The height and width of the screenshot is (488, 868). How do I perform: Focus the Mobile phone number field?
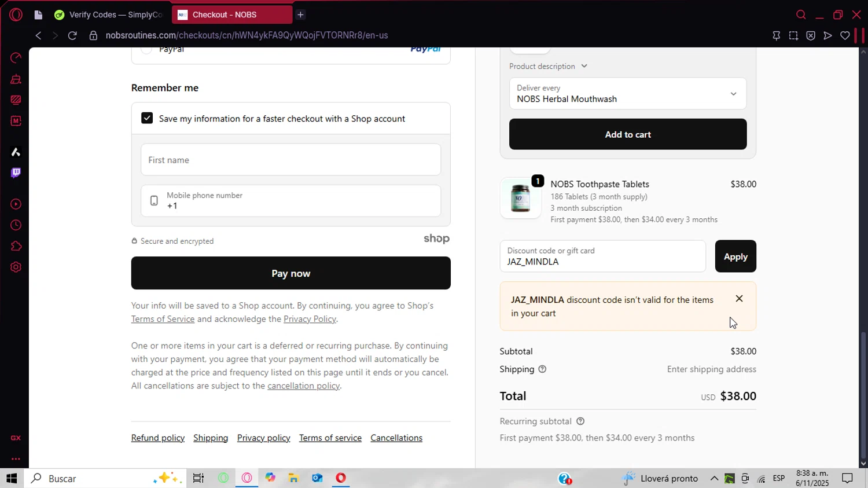point(290,201)
